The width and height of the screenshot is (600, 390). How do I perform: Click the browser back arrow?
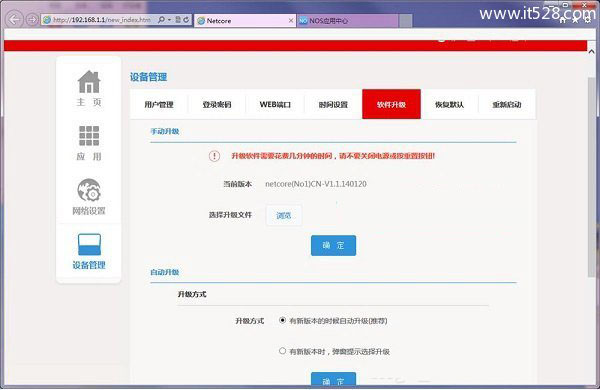(x=14, y=20)
